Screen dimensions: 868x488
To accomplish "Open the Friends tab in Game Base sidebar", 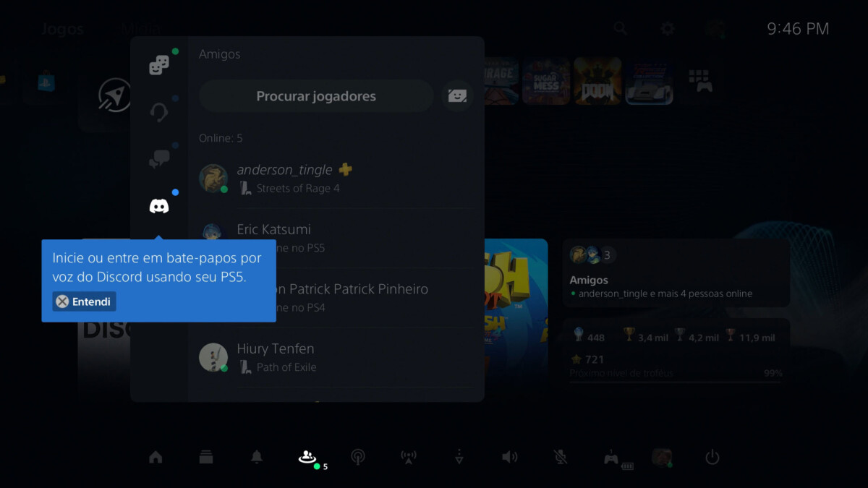I will tap(158, 66).
